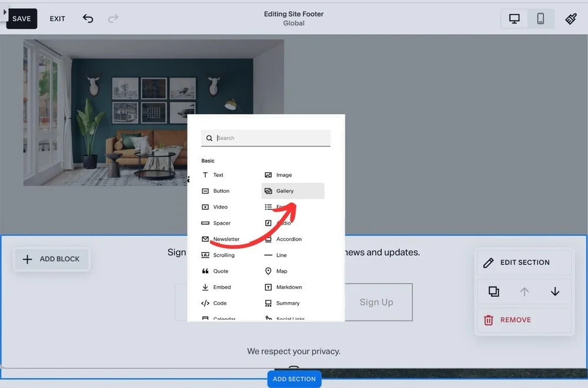Click the Line block icon
Image resolution: width=588 pixels, height=388 pixels.
[x=268, y=255]
